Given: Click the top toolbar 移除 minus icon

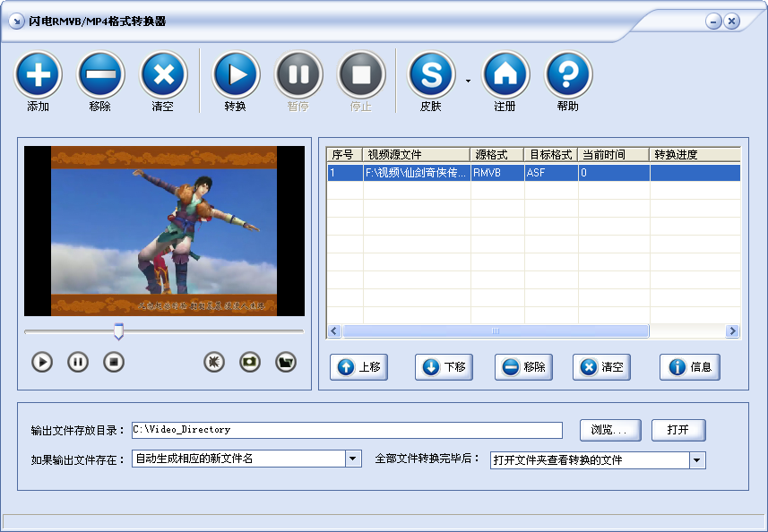Looking at the screenshot, I should click(100, 75).
